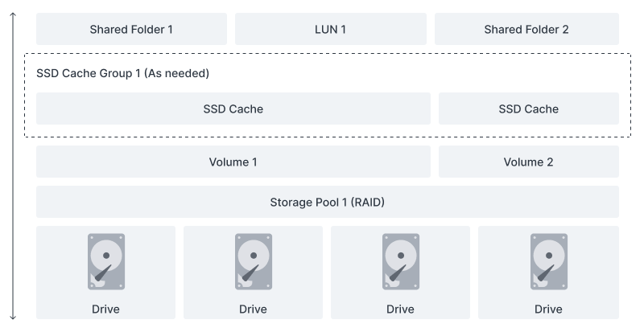Click the fourth drive's hard disk icon
The width and height of the screenshot is (644, 332).
tap(549, 262)
